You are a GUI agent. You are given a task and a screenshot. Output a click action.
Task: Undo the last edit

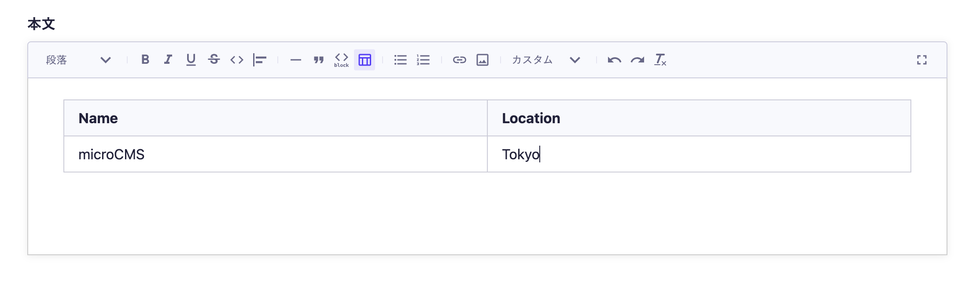tap(614, 60)
